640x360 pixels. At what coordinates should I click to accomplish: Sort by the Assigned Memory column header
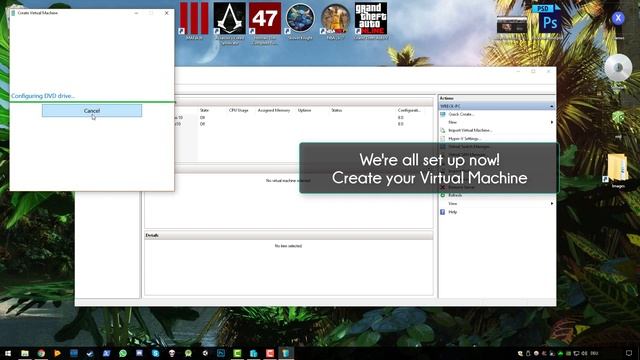pyautogui.click(x=274, y=110)
